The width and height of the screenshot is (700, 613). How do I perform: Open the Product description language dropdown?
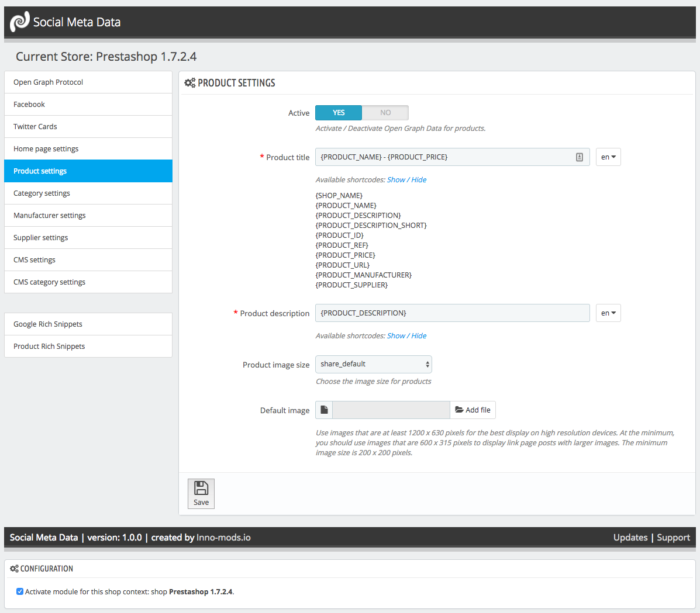[x=608, y=313]
